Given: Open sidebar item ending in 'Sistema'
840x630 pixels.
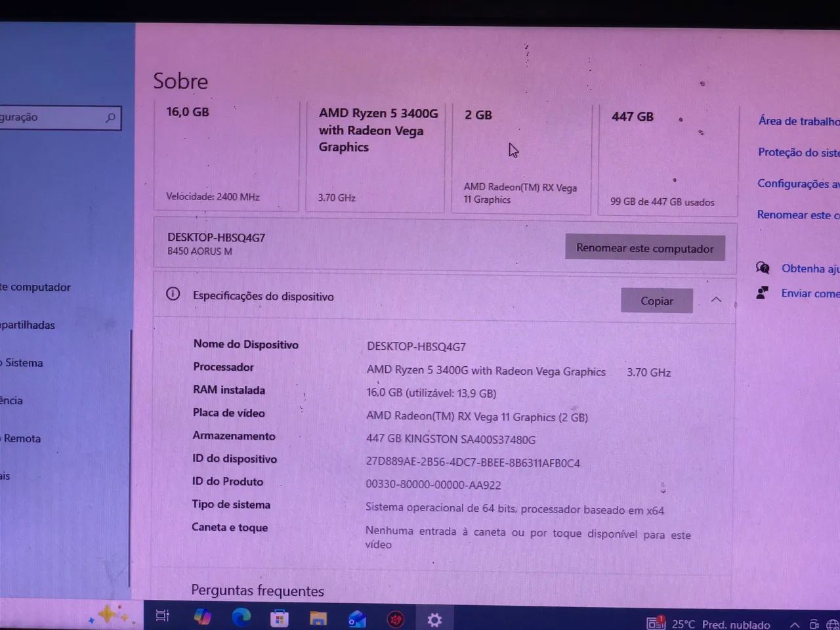Looking at the screenshot, I should [22, 363].
